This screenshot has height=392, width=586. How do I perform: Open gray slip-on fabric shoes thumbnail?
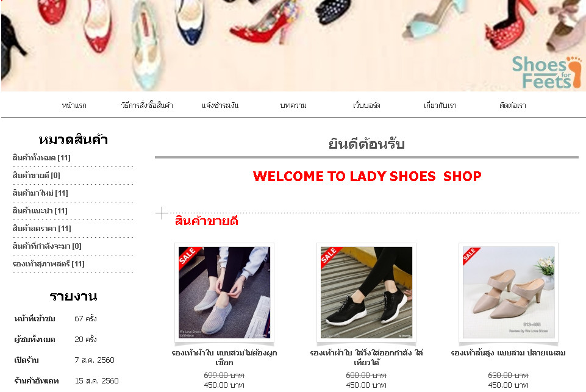[224, 293]
